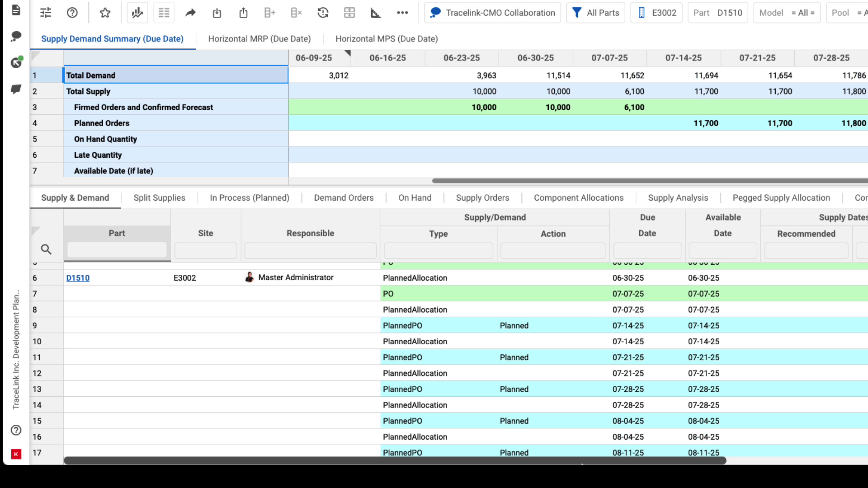868x488 pixels.
Task: Open the chat bubble icon in sidebar
Action: pyautogui.click(x=16, y=36)
